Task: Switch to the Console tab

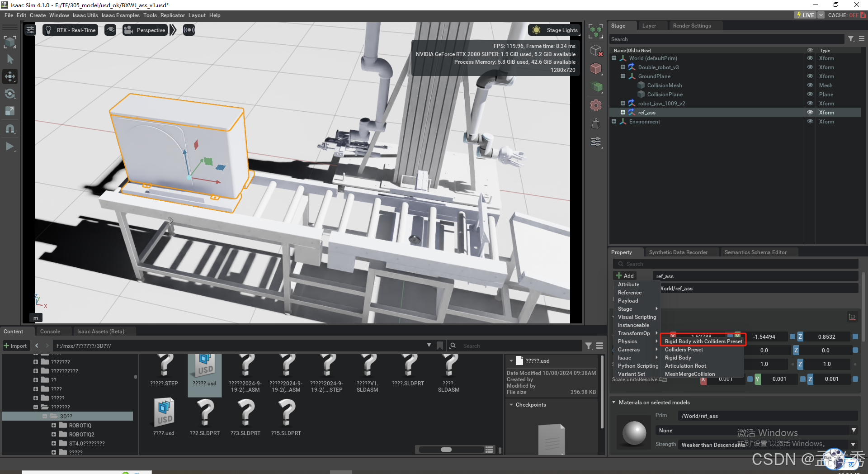Action: [50, 332]
